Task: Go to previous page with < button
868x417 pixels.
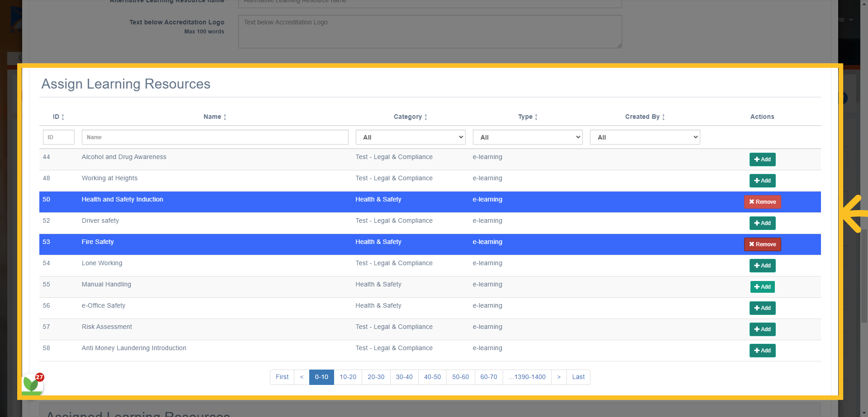Action: pyautogui.click(x=302, y=377)
